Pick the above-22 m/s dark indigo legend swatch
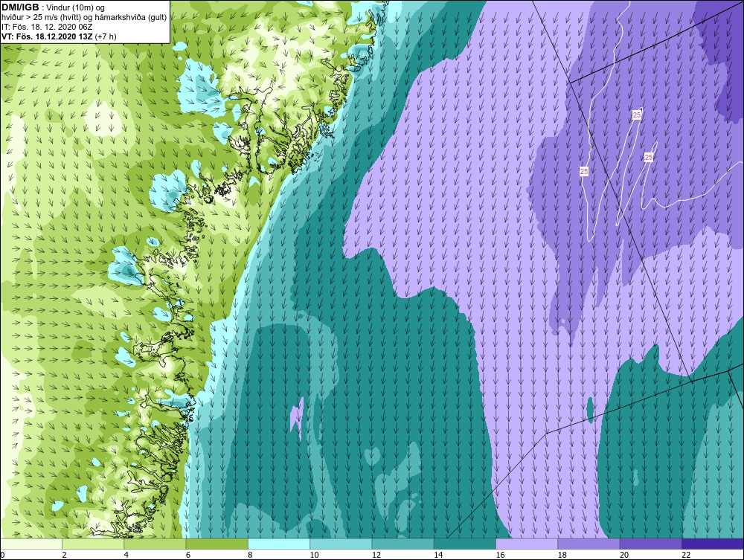 [713, 544]
